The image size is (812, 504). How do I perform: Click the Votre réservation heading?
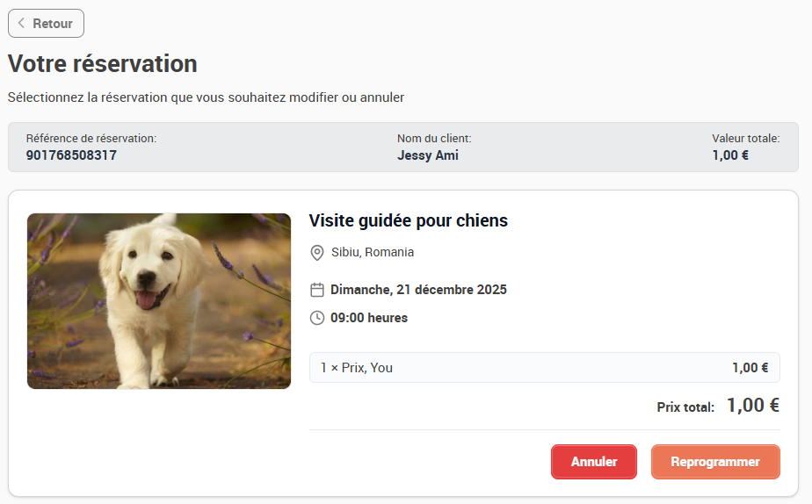[x=103, y=63]
